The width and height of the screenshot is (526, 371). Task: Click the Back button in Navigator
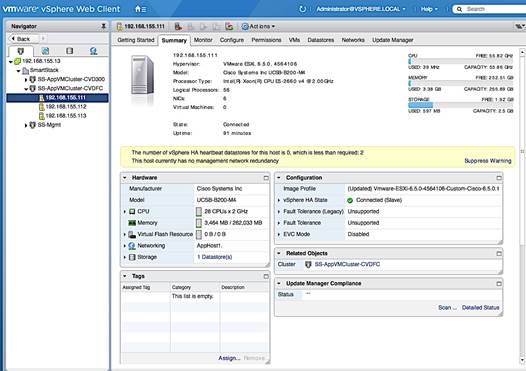pos(23,39)
